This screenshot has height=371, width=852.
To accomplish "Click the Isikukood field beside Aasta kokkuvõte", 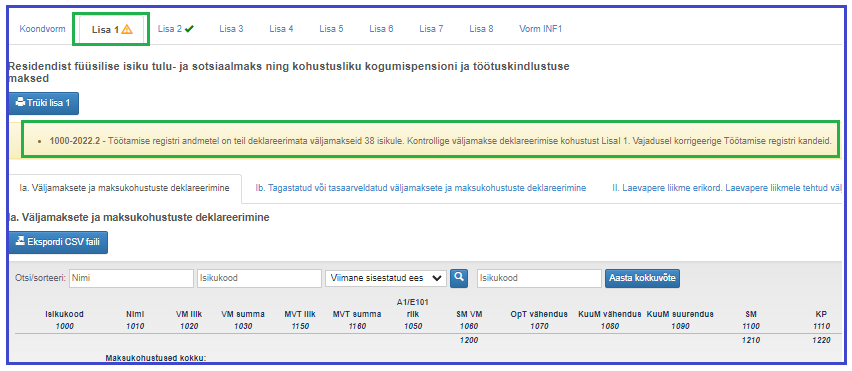I will pos(539,278).
